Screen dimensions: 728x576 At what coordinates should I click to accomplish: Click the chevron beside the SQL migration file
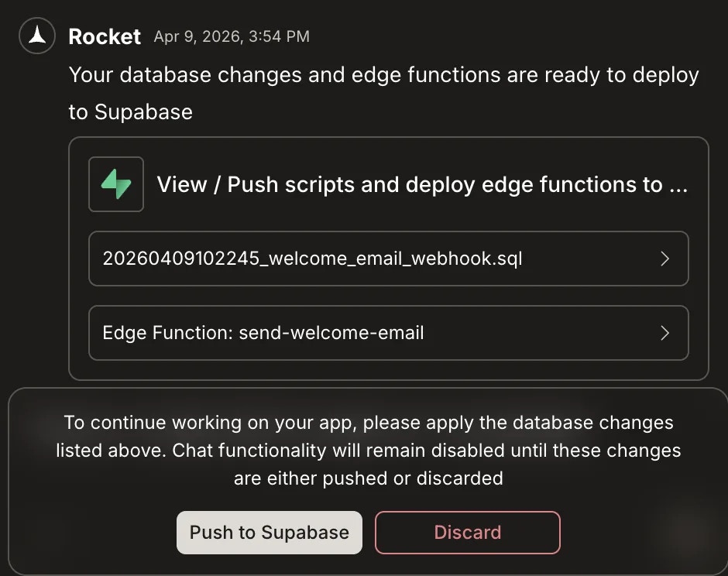664,259
